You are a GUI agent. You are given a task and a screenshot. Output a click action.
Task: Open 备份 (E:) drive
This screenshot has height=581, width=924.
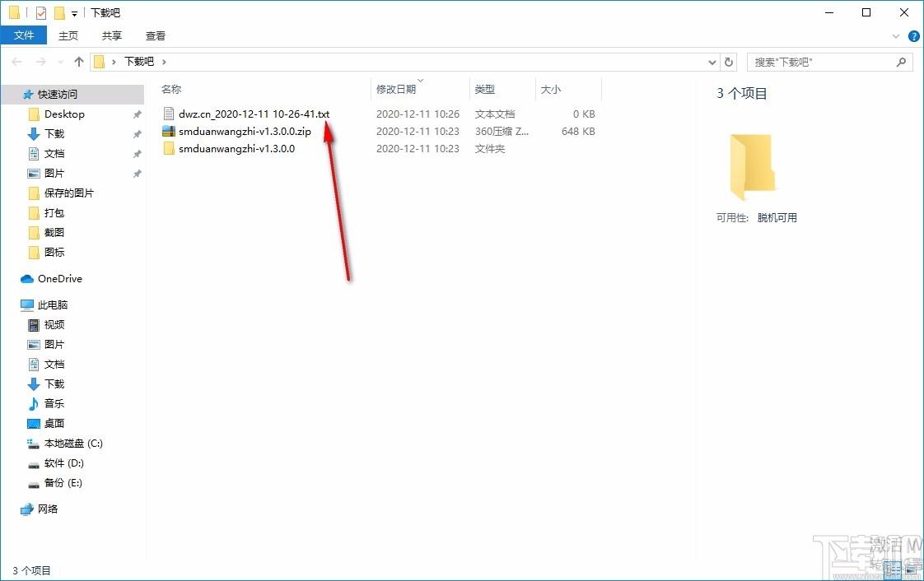point(63,483)
